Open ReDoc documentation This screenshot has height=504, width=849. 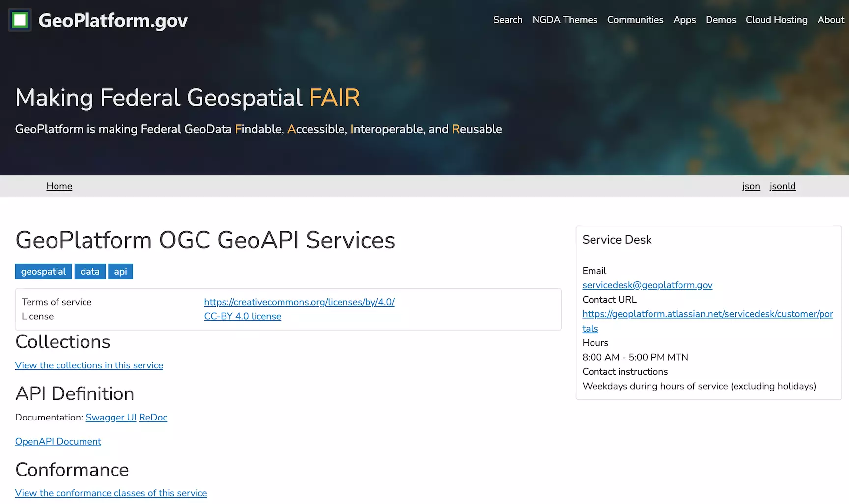click(153, 417)
